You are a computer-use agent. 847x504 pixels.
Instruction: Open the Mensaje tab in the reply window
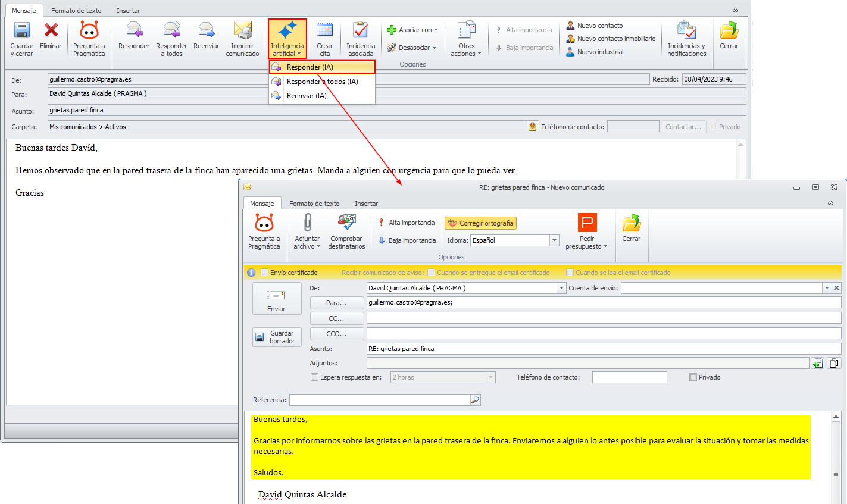pos(262,204)
